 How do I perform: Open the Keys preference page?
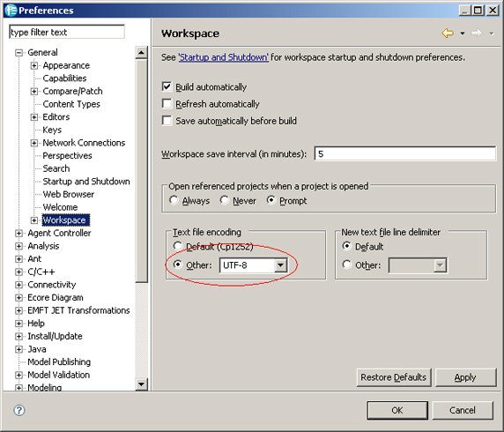(52, 130)
